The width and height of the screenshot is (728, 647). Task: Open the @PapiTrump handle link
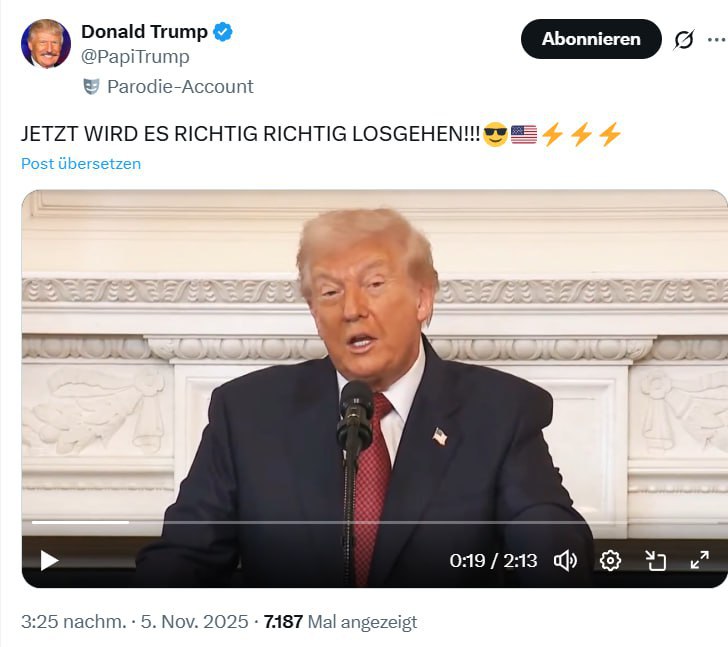coord(135,57)
